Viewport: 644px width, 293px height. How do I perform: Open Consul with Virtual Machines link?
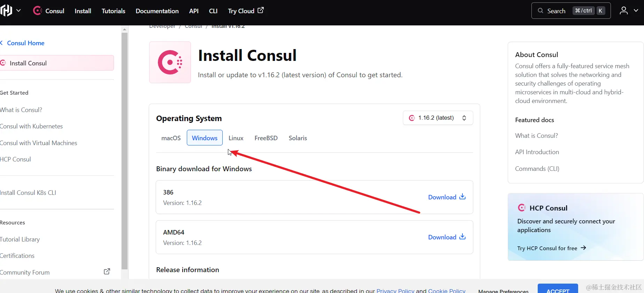pyautogui.click(x=38, y=143)
